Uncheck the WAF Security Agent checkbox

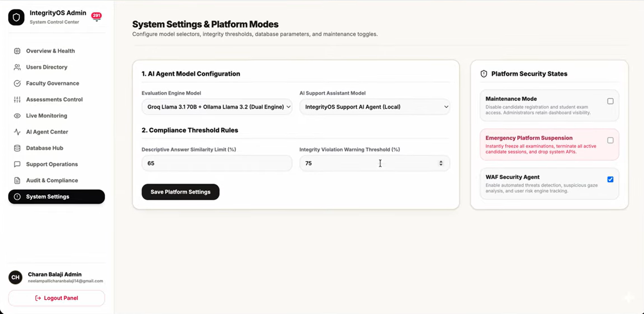(x=610, y=179)
